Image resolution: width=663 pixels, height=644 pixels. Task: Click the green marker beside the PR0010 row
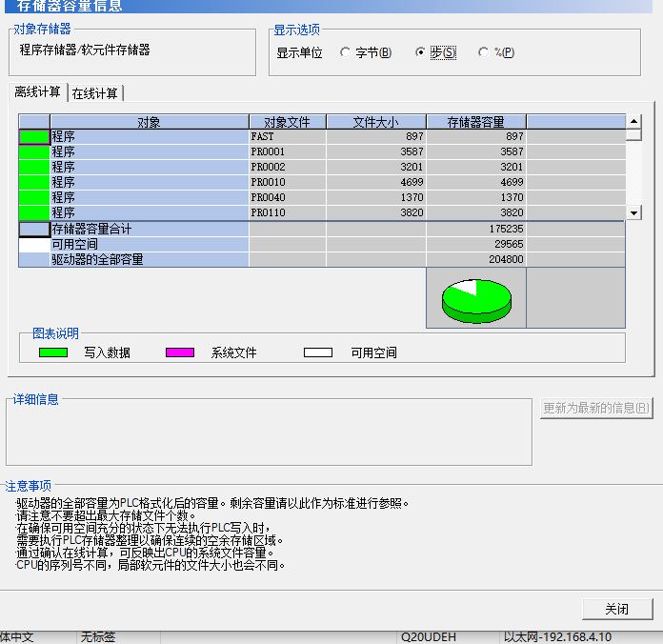coord(34,183)
